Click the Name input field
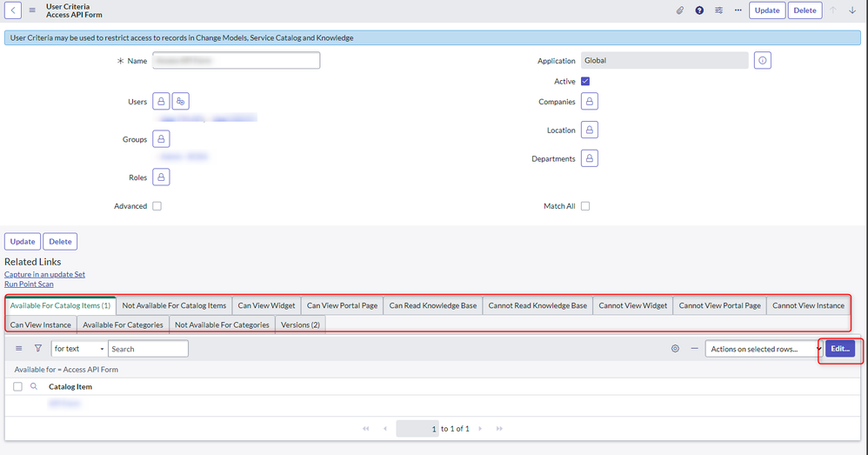The height and width of the screenshot is (455, 868). [237, 60]
